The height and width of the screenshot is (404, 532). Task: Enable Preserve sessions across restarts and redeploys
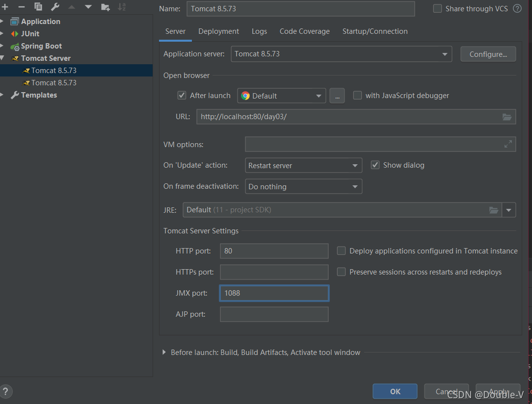(341, 272)
